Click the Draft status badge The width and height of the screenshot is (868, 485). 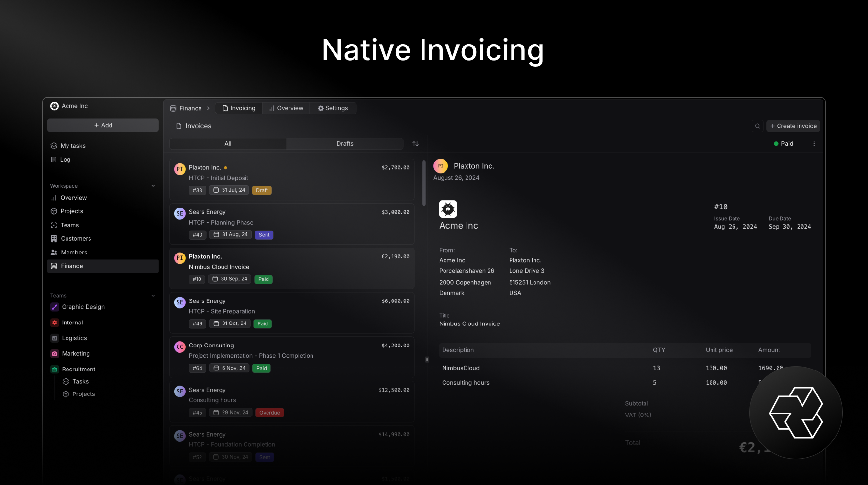pyautogui.click(x=262, y=190)
